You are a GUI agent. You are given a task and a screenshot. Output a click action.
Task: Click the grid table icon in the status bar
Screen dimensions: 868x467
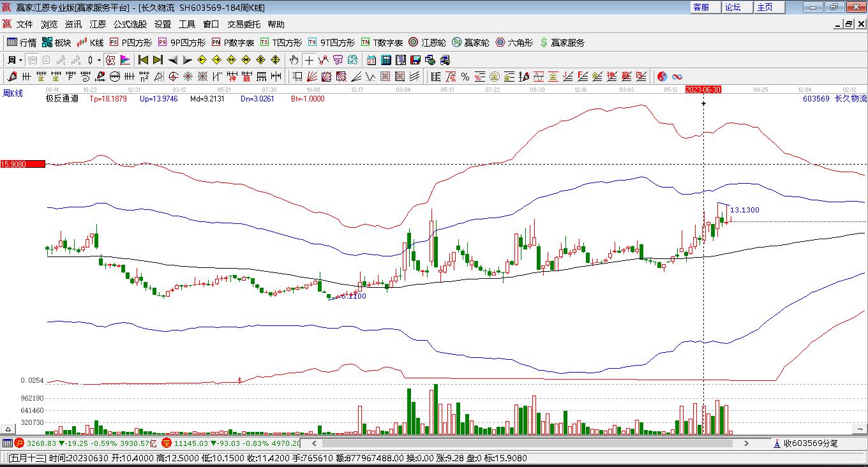(7, 443)
